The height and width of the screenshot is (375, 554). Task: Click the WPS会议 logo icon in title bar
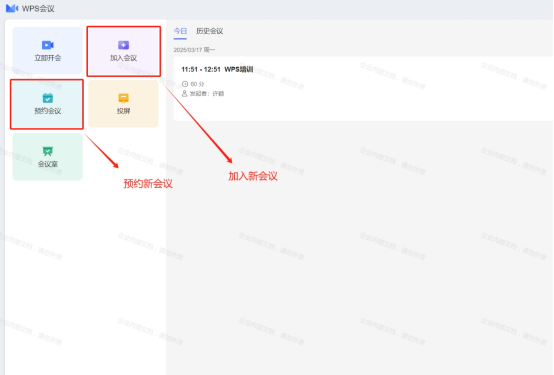[12, 8]
